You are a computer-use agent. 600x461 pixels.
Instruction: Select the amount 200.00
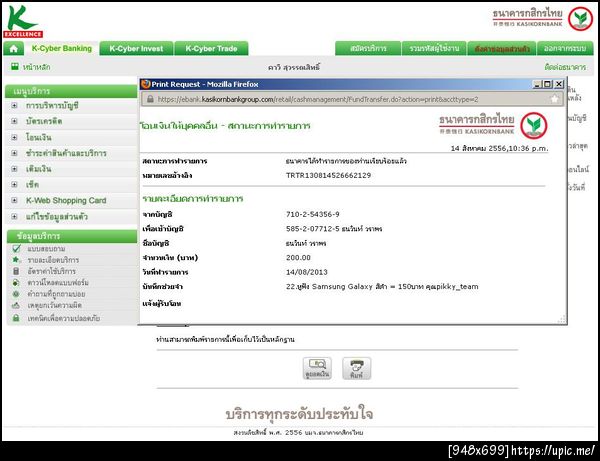pyautogui.click(x=298, y=258)
